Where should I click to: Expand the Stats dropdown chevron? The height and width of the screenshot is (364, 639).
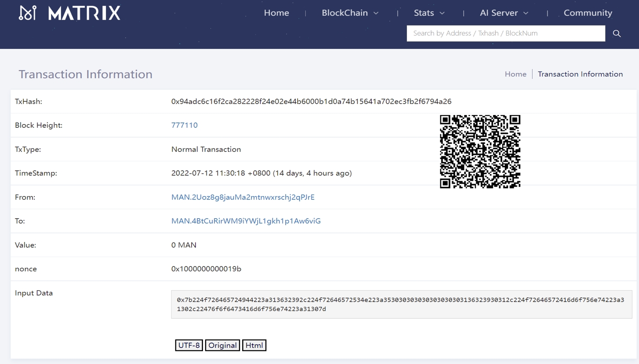click(442, 13)
